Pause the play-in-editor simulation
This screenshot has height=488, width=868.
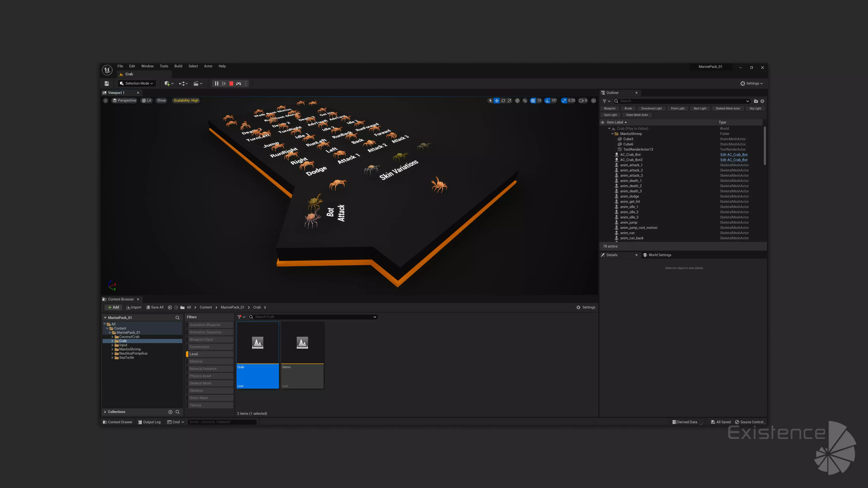click(216, 84)
